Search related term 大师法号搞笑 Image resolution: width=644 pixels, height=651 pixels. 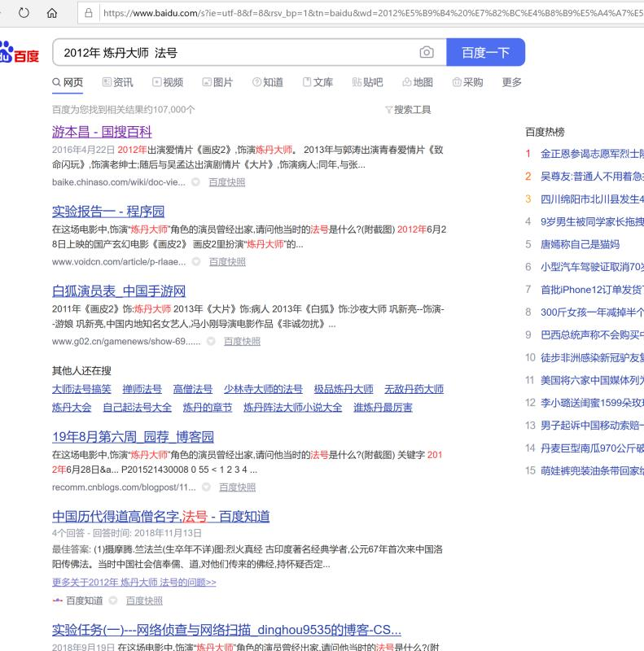(81, 389)
